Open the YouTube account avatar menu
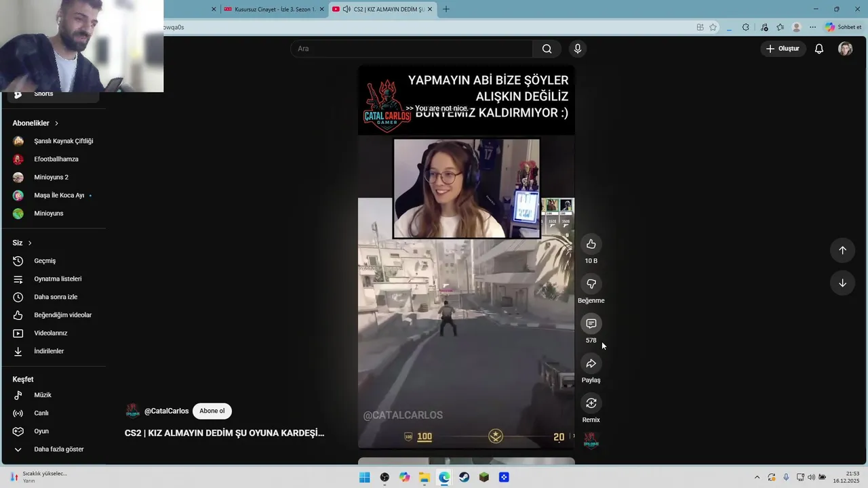 pos(846,49)
